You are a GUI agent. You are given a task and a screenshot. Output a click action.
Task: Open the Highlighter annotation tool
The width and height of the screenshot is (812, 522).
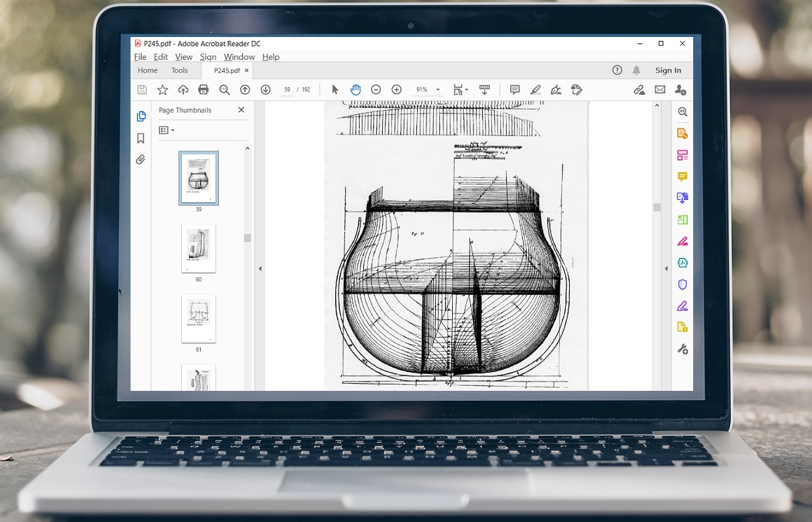click(x=535, y=90)
